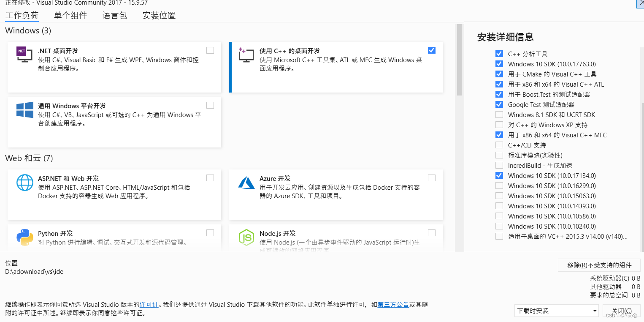Click the .NET desktop development icon
This screenshot has width=644, height=322.
coord(24,55)
